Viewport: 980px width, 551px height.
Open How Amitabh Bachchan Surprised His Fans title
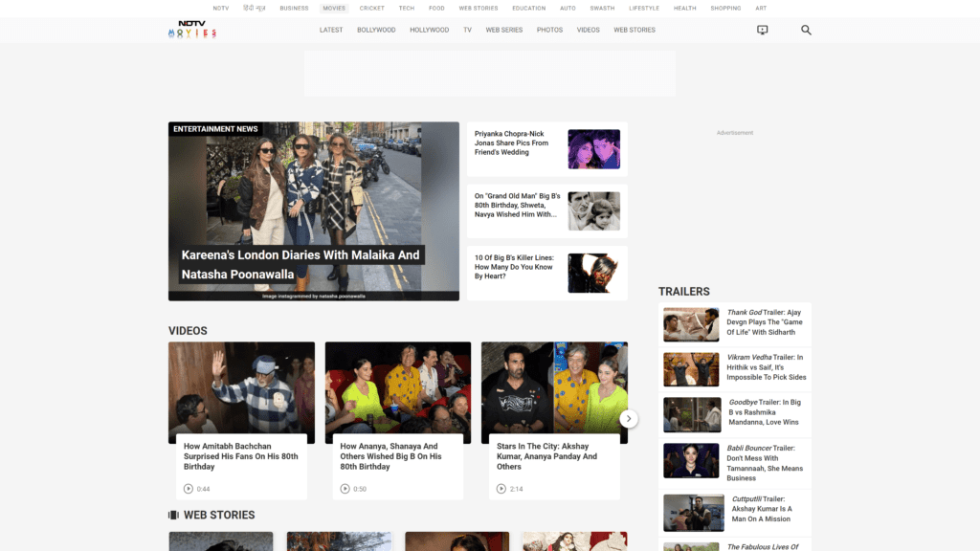pyautogui.click(x=240, y=456)
